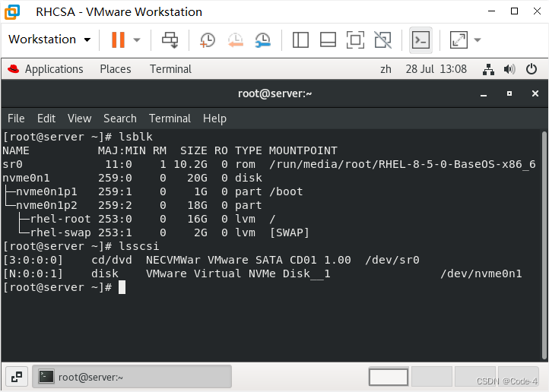Image resolution: width=549 pixels, height=392 pixels.
Task: Click the nvme0n1p1 partition name
Action: pos(46,191)
